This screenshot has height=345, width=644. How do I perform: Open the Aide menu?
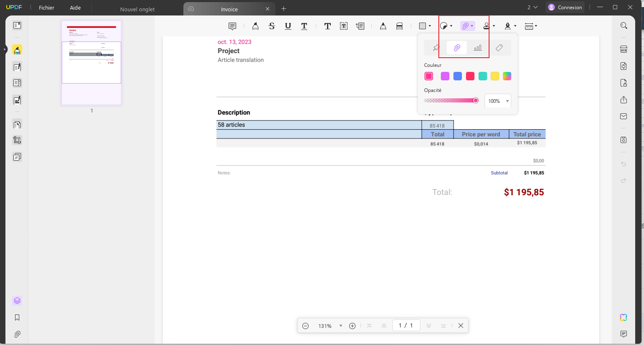pyautogui.click(x=75, y=8)
